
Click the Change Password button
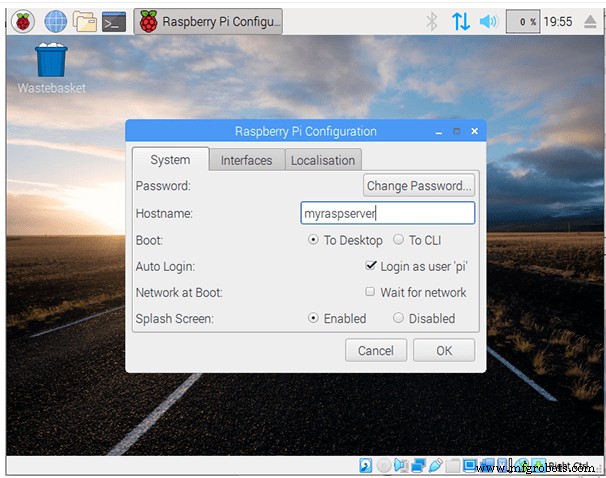click(419, 186)
